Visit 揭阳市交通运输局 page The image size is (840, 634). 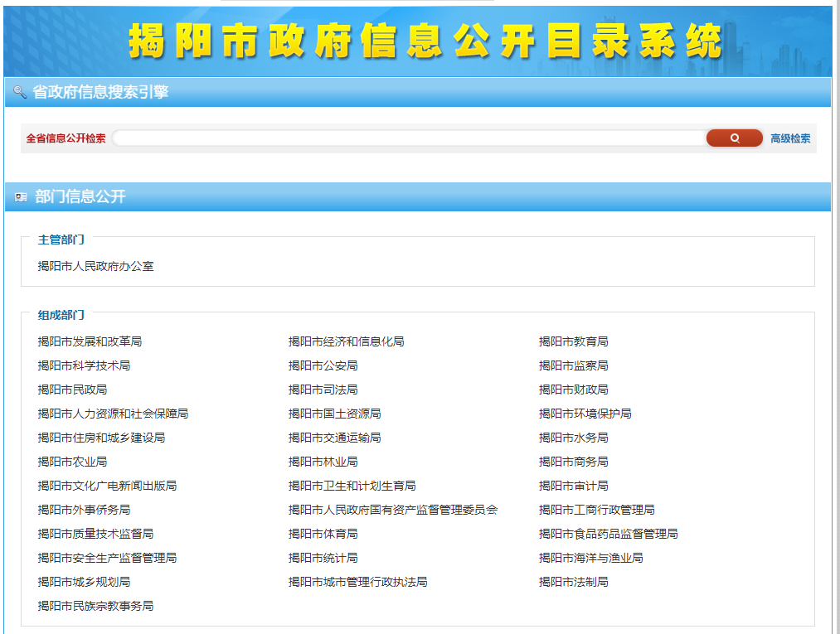[x=334, y=438]
